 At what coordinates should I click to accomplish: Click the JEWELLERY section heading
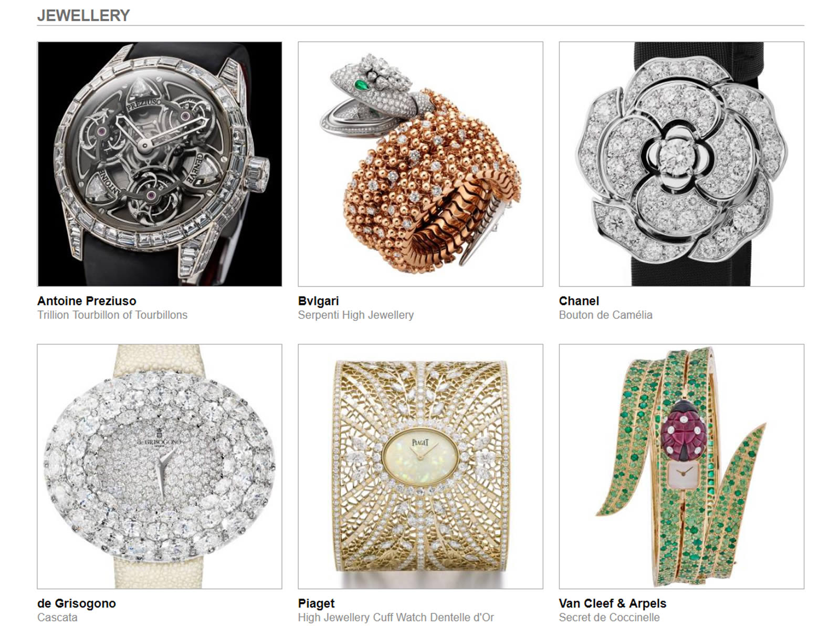tap(83, 16)
